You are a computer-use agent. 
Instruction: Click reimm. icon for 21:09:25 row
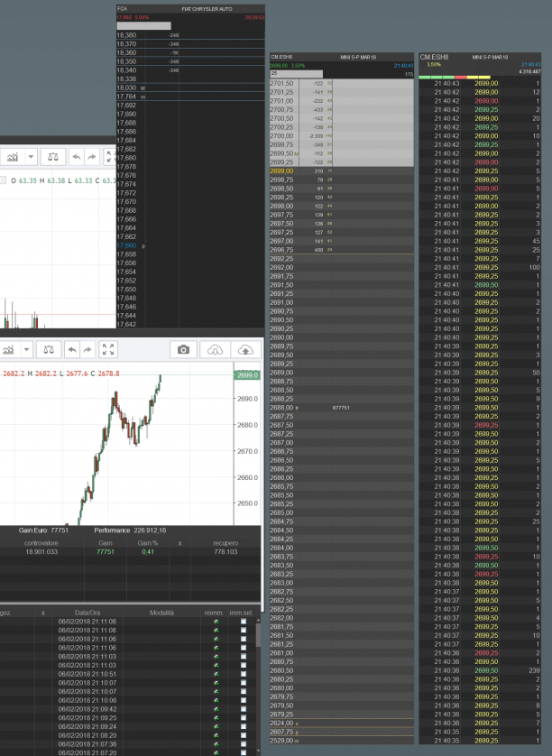216,718
